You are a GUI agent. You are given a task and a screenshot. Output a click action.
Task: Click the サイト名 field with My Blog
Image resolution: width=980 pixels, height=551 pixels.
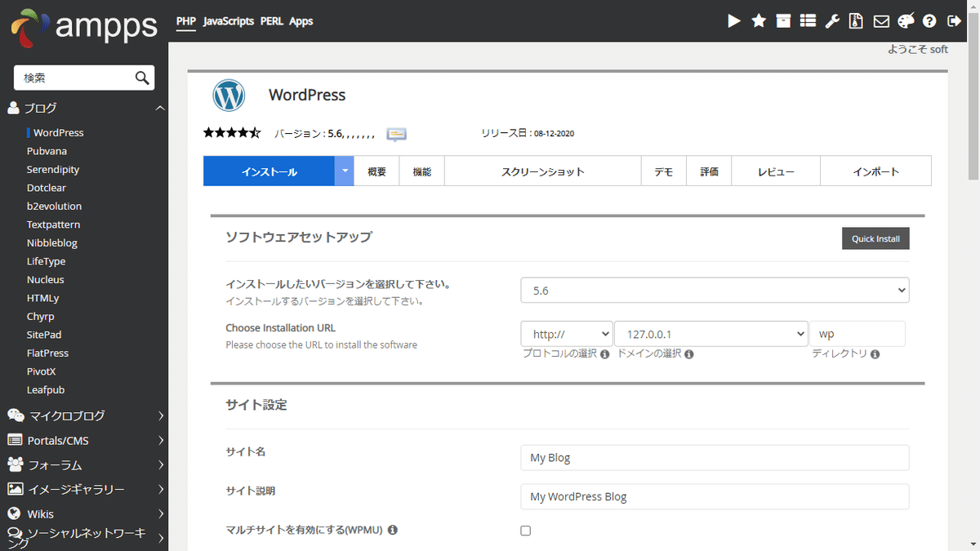715,458
